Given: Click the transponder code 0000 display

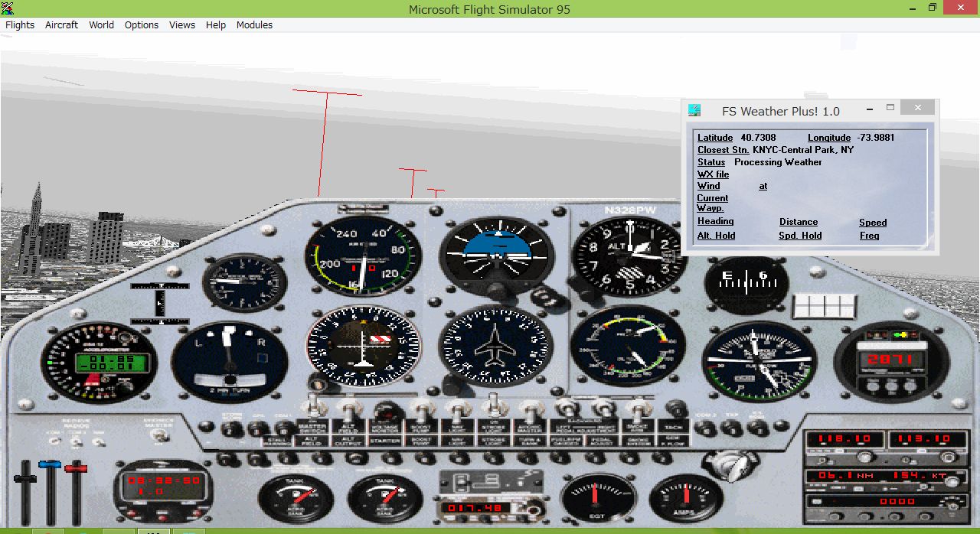Looking at the screenshot, I should coord(897,502).
